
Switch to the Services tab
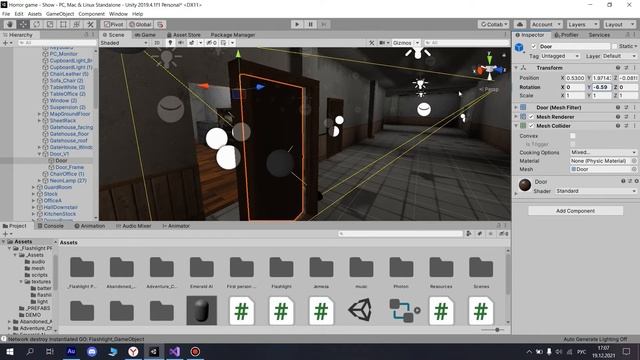pyautogui.click(x=599, y=35)
